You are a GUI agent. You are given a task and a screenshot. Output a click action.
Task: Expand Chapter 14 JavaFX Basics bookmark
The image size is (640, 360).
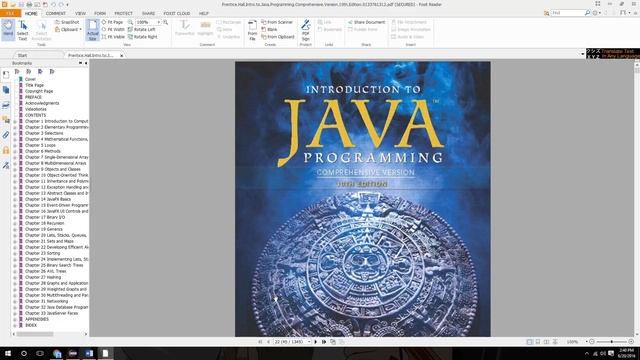(15, 200)
